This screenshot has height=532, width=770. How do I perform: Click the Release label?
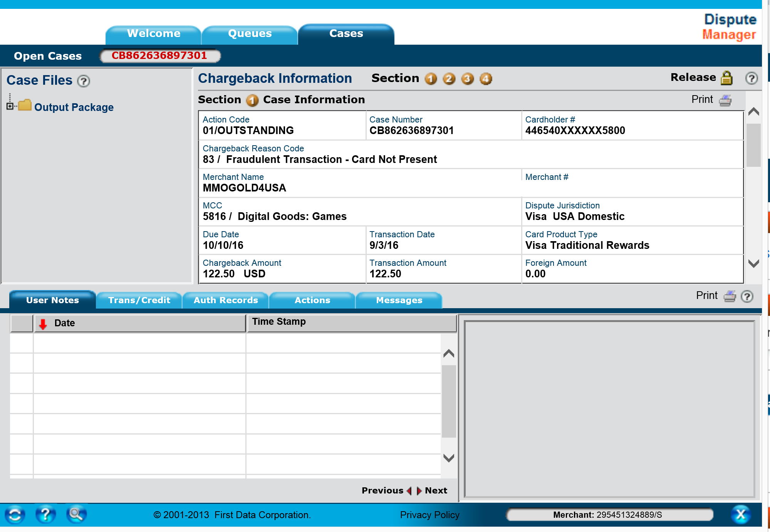pos(693,77)
